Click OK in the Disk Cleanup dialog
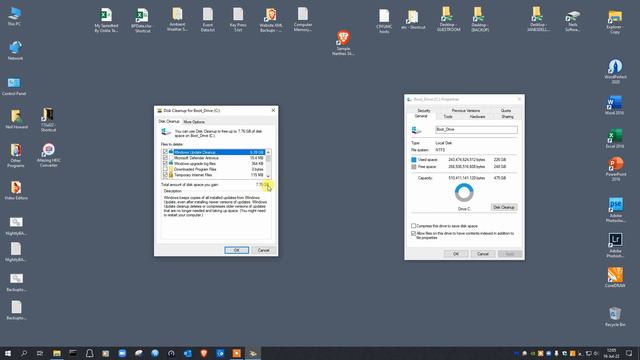 point(236,250)
